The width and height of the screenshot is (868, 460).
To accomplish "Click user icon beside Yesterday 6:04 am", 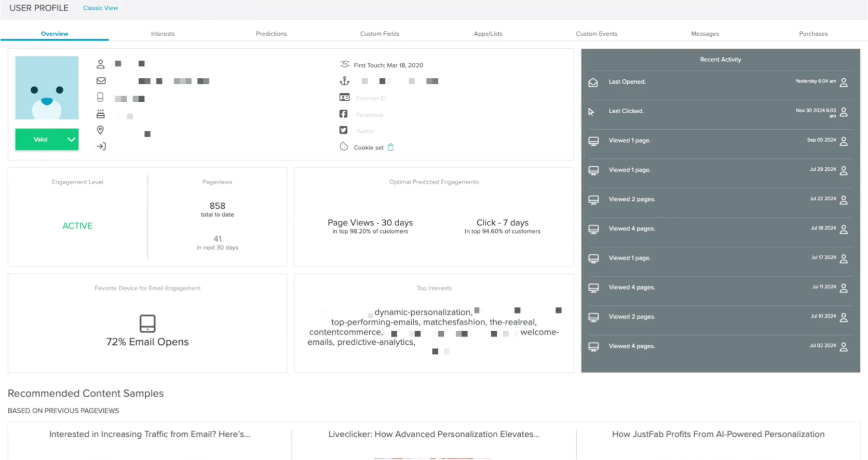I will coord(844,83).
